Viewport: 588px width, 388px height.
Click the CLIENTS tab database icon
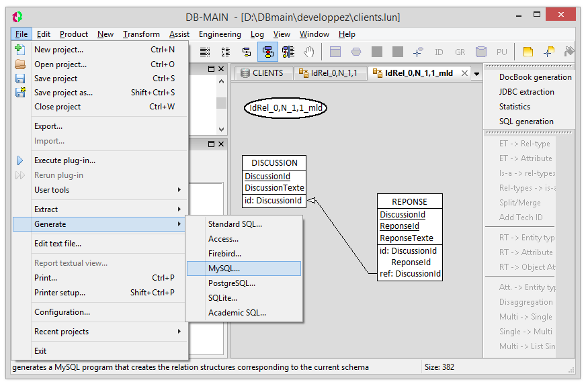tap(245, 73)
